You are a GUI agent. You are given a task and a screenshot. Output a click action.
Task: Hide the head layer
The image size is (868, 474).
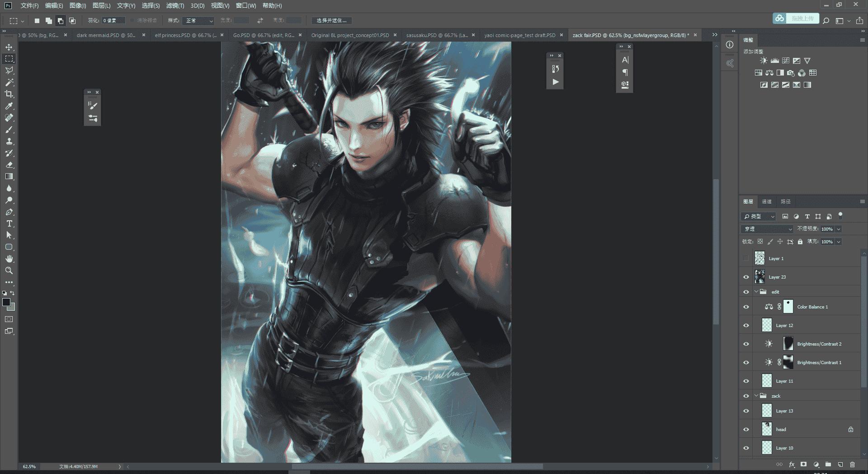[746, 429]
